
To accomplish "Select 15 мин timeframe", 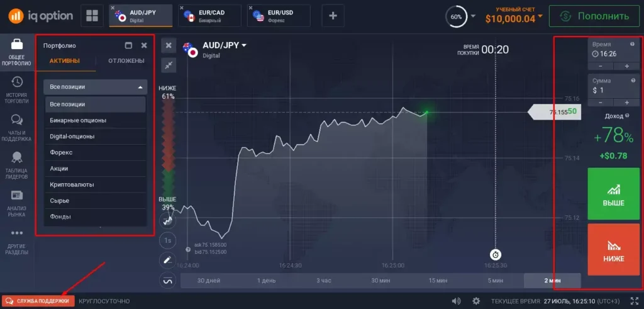I will [x=438, y=281].
